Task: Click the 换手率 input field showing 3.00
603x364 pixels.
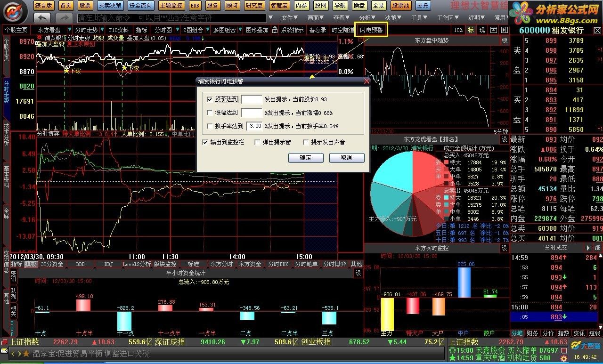Action: [254, 126]
